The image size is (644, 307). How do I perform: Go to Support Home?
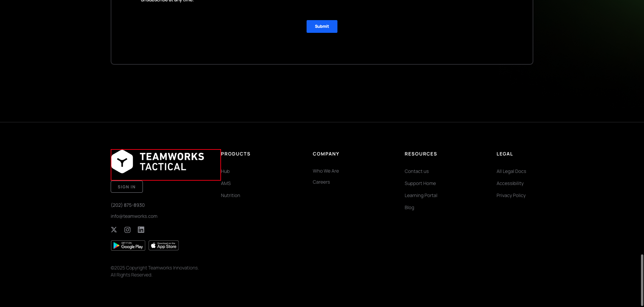point(420,183)
